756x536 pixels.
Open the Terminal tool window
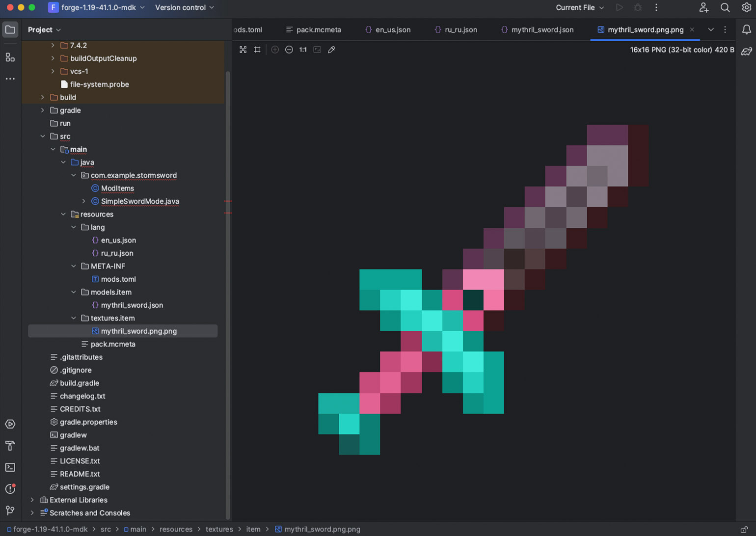[10, 467]
